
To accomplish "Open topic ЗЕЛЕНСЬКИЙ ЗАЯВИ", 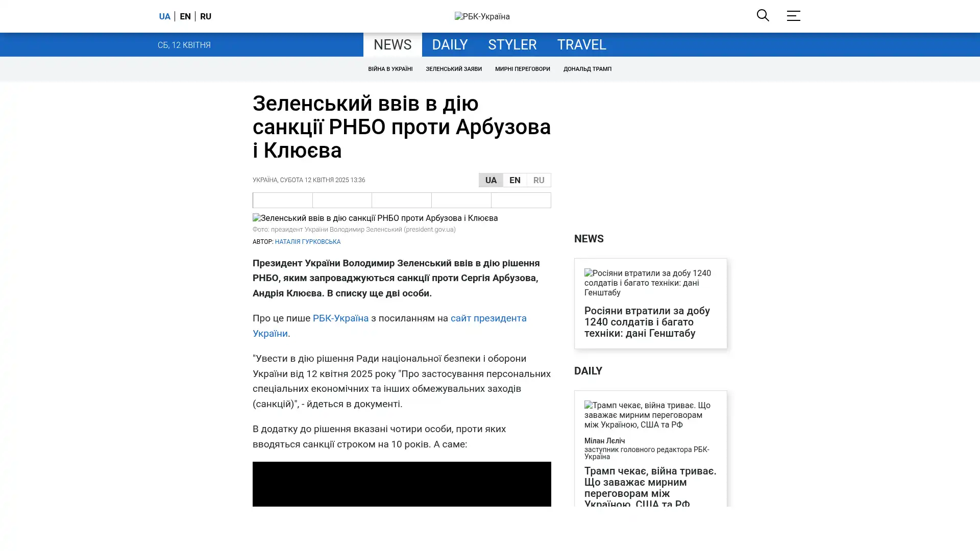I will tap(454, 69).
